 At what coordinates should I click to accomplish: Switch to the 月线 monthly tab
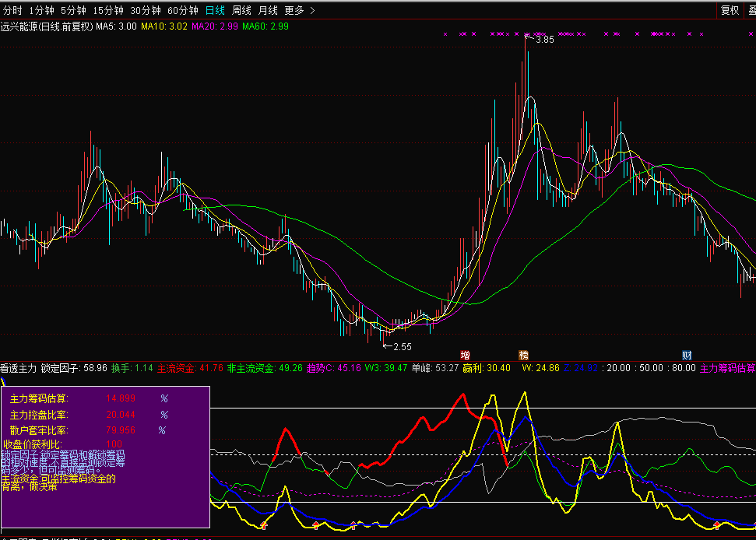(268, 10)
